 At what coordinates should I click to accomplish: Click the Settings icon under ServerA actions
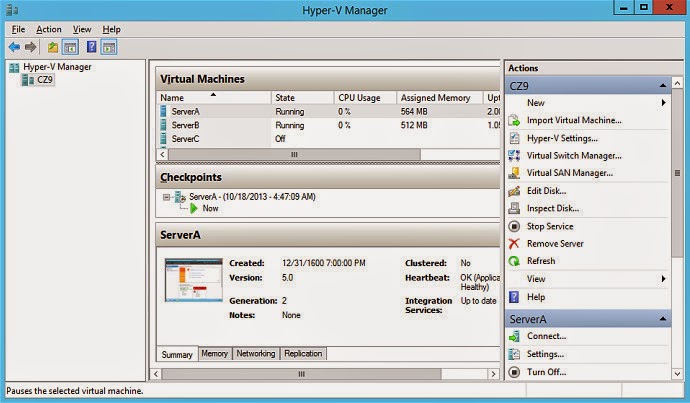514,354
